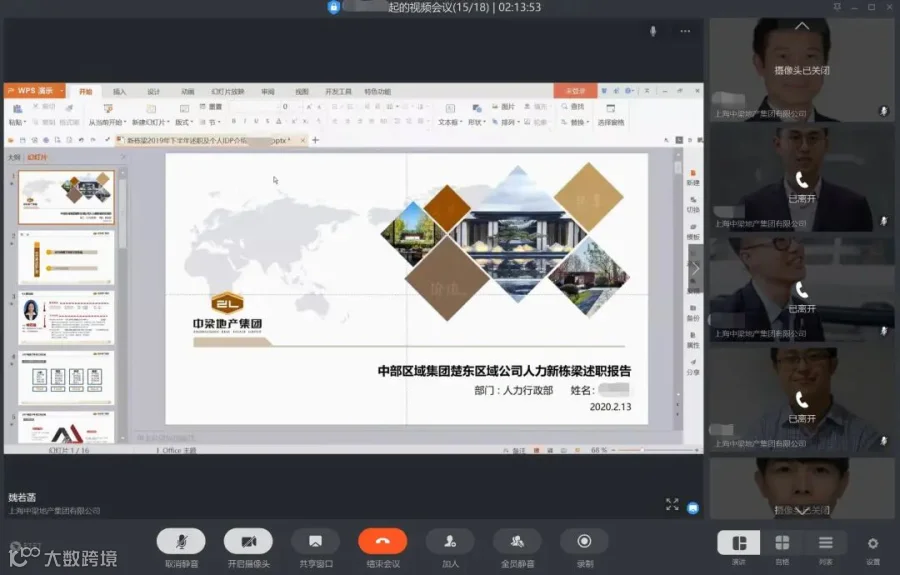Invite people using 加人 button

(450, 542)
